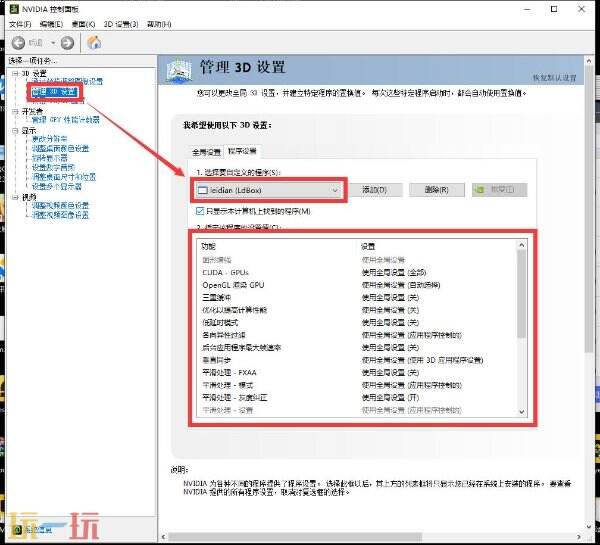This screenshot has height=545, width=600.
Task: Collapse the 视频 tree node
Action: pyautogui.click(x=15, y=197)
